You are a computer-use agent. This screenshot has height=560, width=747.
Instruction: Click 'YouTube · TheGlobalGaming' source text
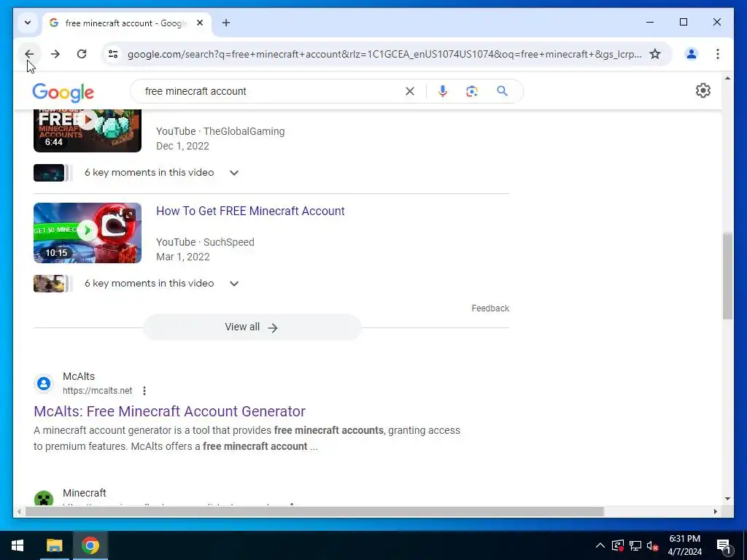tap(220, 131)
